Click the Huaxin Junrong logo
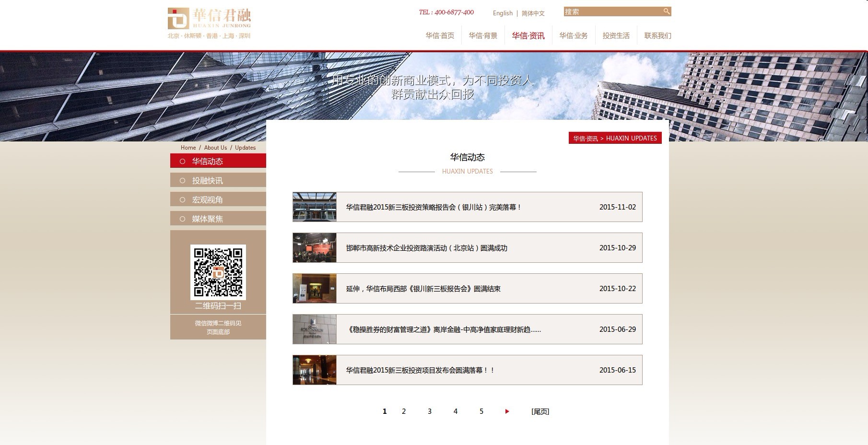 209,19
